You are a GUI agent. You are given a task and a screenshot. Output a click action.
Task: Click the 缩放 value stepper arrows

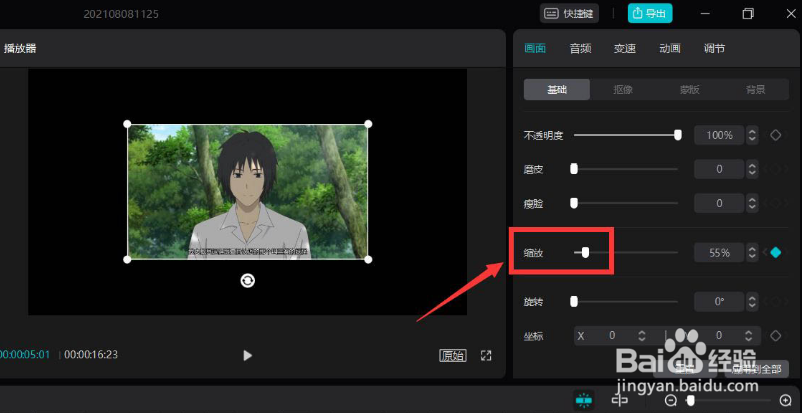point(752,252)
